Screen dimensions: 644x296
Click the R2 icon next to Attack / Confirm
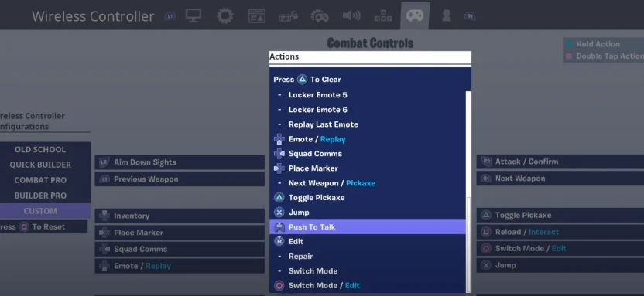pyautogui.click(x=486, y=162)
